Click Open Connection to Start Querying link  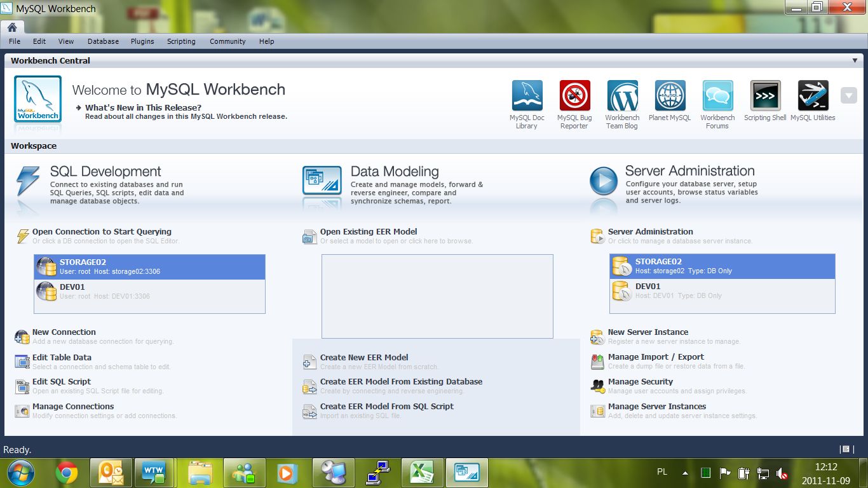point(102,232)
